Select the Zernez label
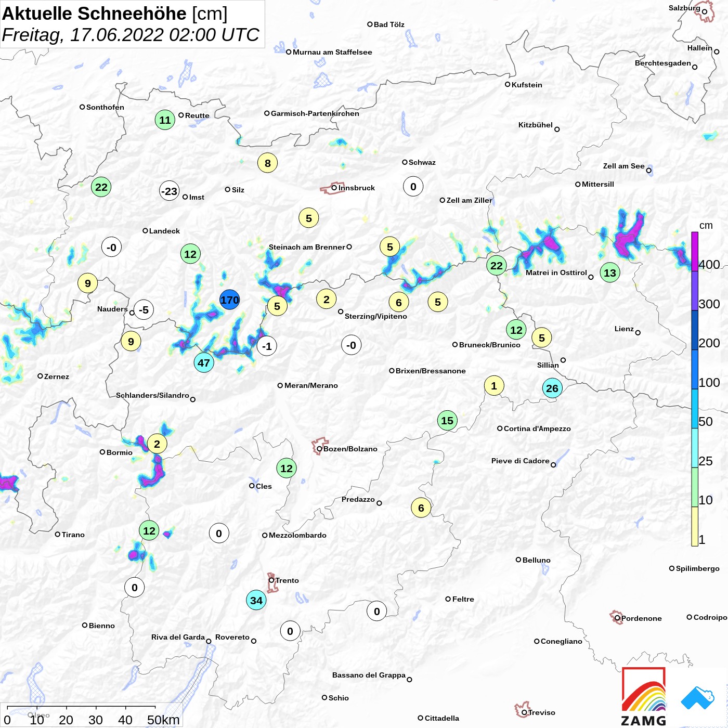The height and width of the screenshot is (728, 728). click(57, 376)
